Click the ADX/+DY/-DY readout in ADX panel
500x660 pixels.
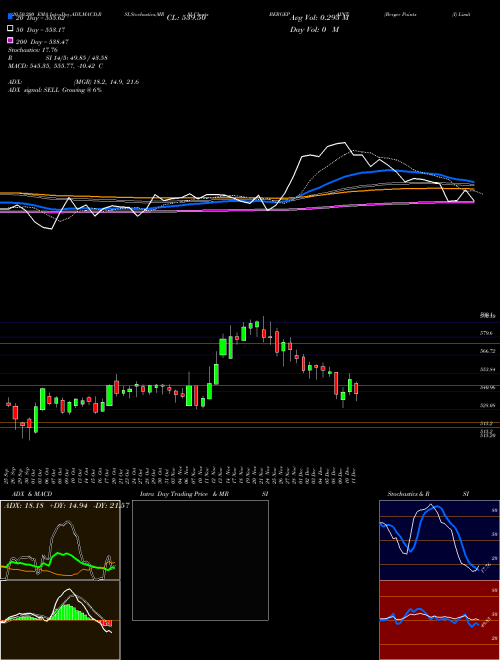click(x=66, y=505)
